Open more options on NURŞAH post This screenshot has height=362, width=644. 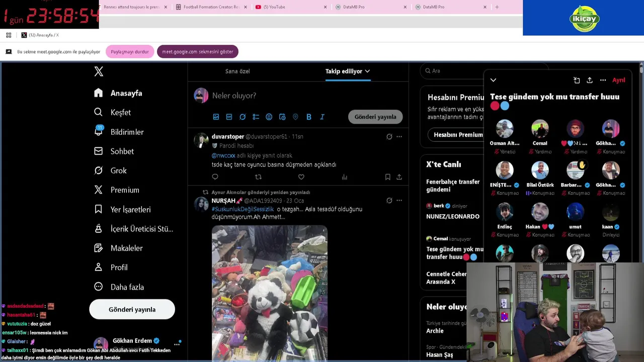pyautogui.click(x=399, y=200)
